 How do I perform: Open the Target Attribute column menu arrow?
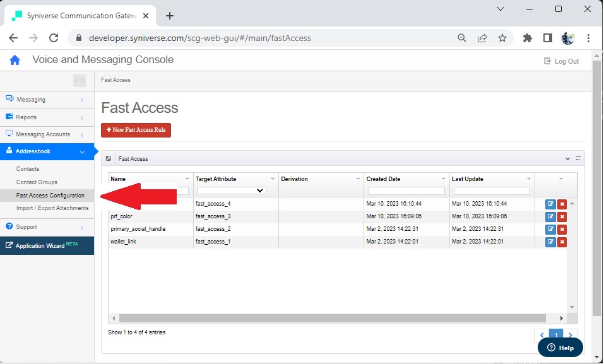pos(273,179)
